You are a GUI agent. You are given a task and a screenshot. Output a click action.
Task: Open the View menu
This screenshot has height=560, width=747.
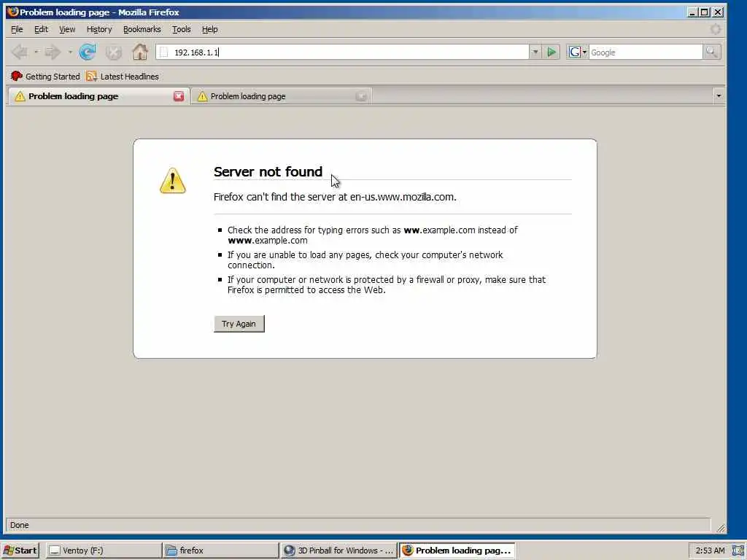click(x=67, y=29)
